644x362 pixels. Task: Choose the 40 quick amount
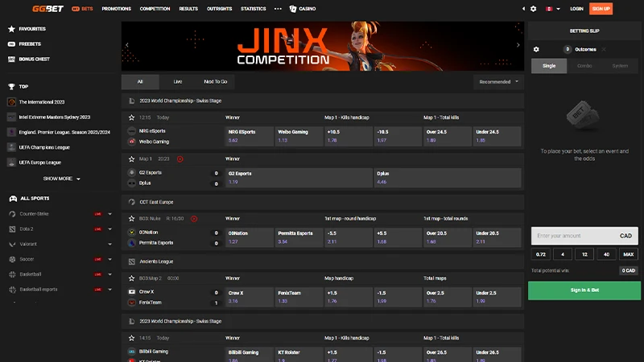point(606,254)
